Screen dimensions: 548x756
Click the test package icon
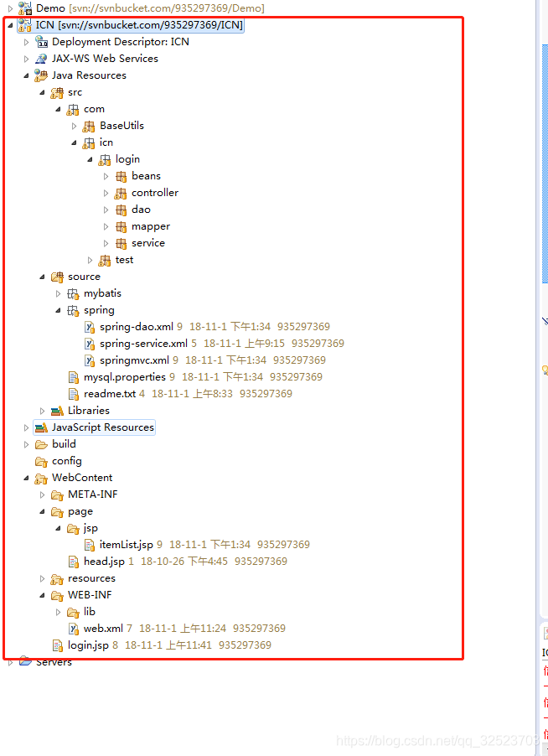pos(105,261)
